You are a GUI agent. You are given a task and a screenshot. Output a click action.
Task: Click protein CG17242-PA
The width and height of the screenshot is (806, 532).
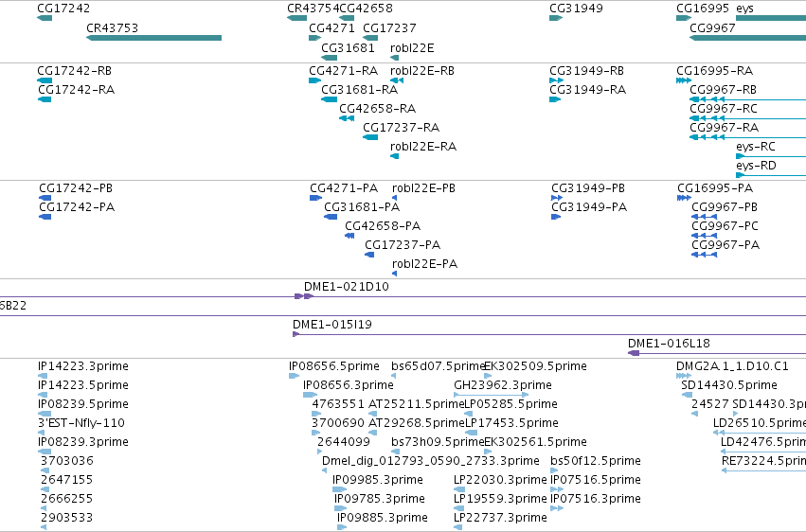click(x=77, y=207)
